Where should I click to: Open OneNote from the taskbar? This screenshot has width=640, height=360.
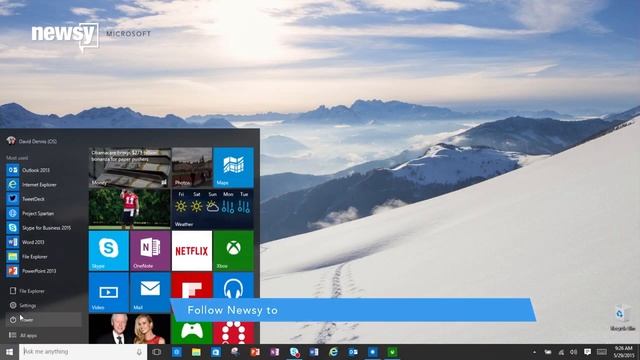click(x=274, y=352)
